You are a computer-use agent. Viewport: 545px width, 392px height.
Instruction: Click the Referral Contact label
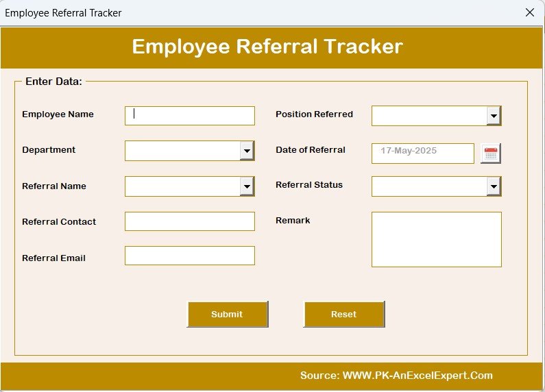coord(59,222)
